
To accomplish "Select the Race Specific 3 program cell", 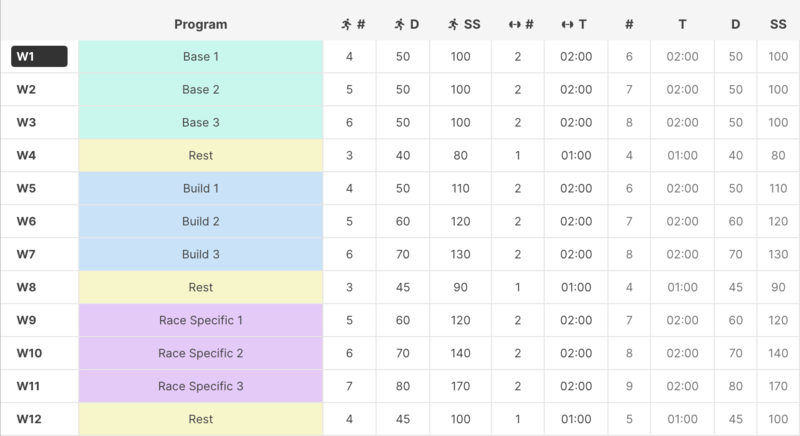I will coord(201,386).
